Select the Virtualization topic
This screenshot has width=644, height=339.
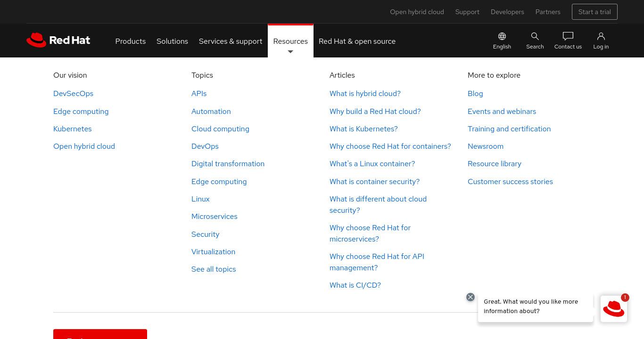pyautogui.click(x=213, y=251)
